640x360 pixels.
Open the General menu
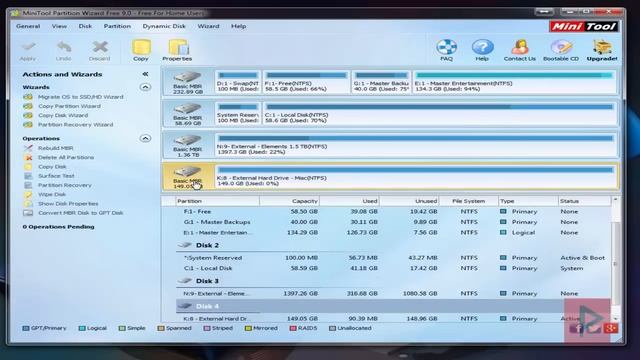click(x=28, y=26)
